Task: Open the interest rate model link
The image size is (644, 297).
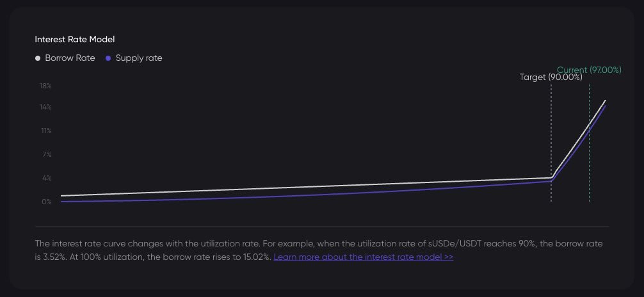Action: [364, 257]
